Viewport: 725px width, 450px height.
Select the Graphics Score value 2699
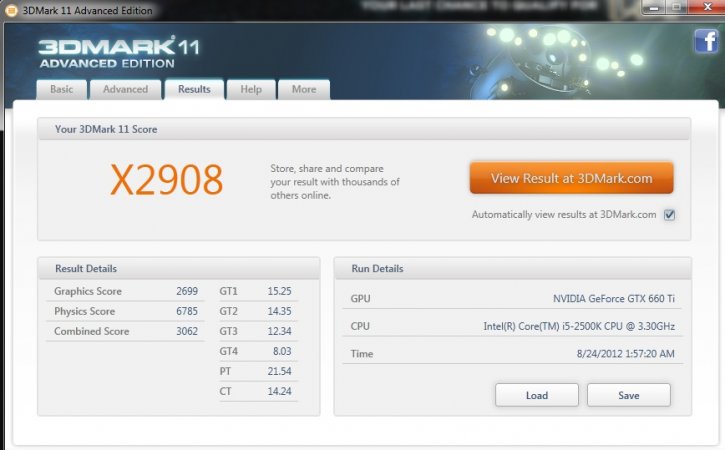[x=187, y=291]
